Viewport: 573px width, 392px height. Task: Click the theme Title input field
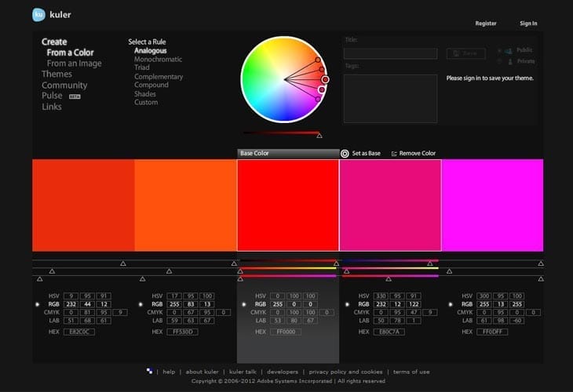coord(390,53)
